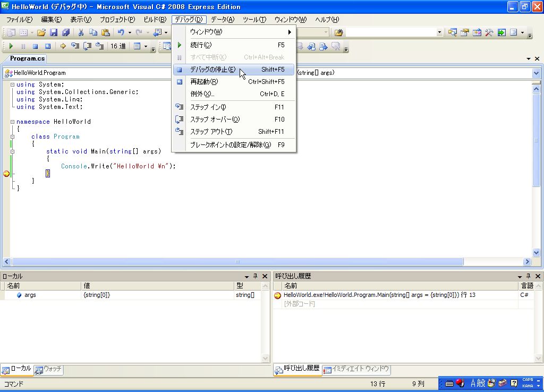Save current file with floppy icon
This screenshot has width=544, height=392.
[54, 32]
